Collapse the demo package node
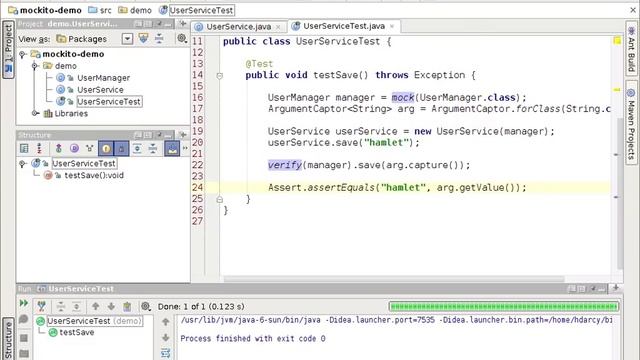Image resolution: width=640 pixels, height=360 pixels. (35, 66)
